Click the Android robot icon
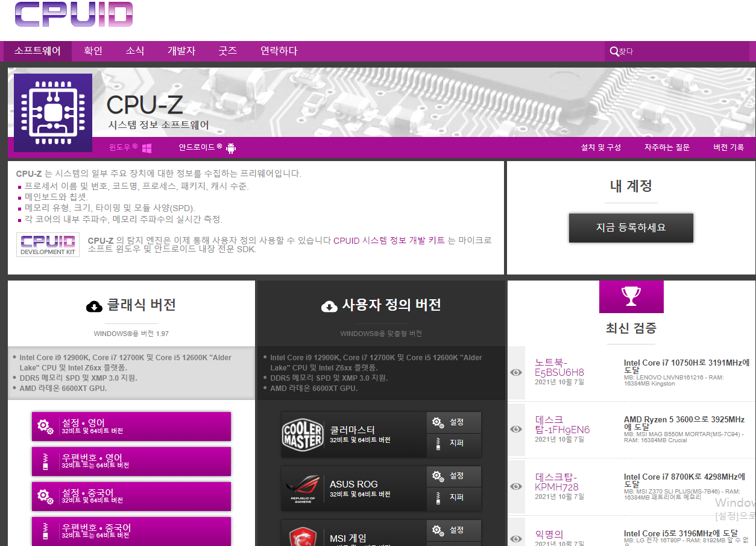The height and width of the screenshot is (546, 756). pos(231,148)
